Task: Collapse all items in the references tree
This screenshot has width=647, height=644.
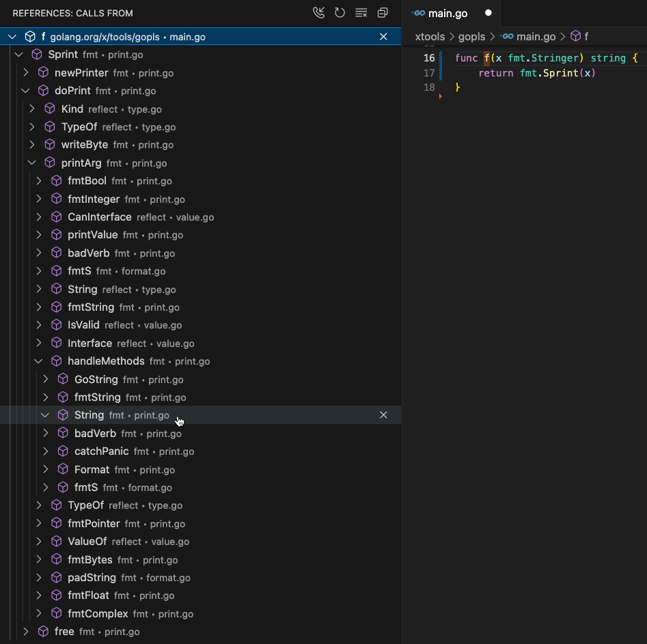Action: click(383, 13)
